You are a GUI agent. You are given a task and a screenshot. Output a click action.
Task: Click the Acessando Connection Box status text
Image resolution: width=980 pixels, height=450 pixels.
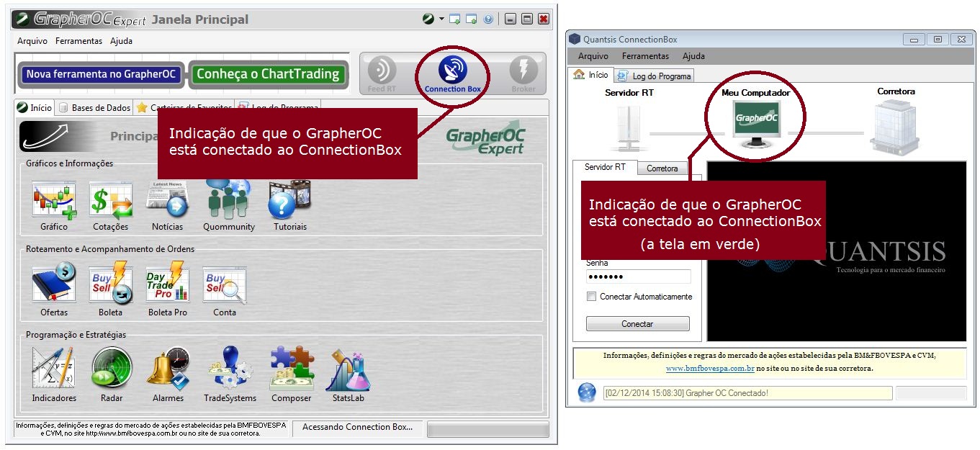coord(357,427)
